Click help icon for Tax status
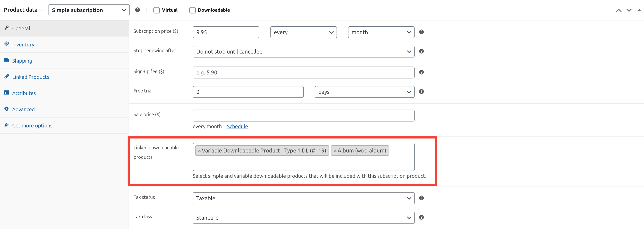 point(421,198)
